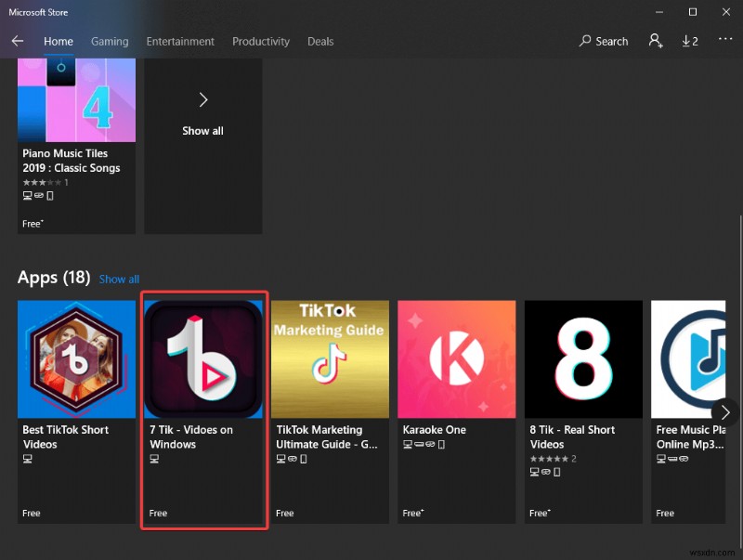743x560 pixels.
Task: Switch to the Gaming tab
Action: tap(110, 41)
